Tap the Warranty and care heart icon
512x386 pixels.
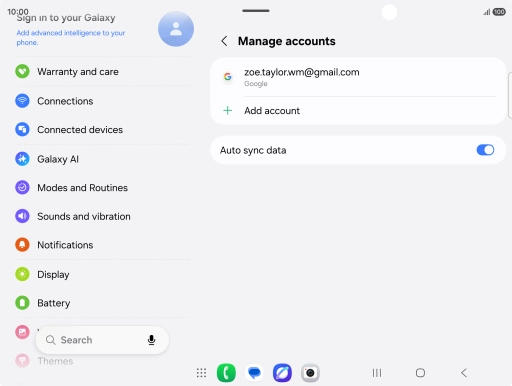22,72
